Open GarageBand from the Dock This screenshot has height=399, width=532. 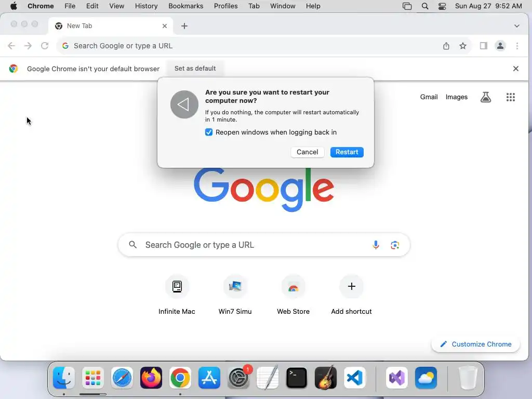click(326, 378)
